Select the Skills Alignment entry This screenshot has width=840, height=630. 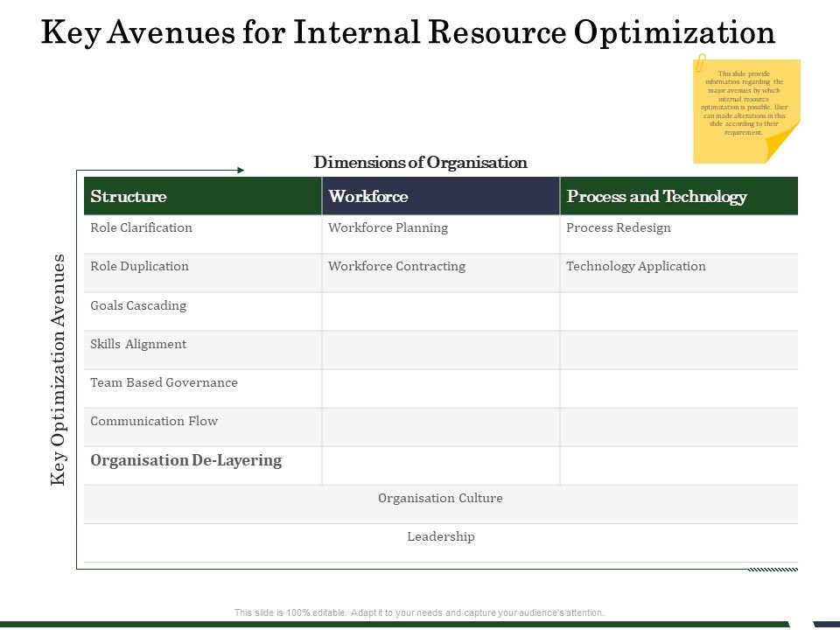tap(138, 345)
